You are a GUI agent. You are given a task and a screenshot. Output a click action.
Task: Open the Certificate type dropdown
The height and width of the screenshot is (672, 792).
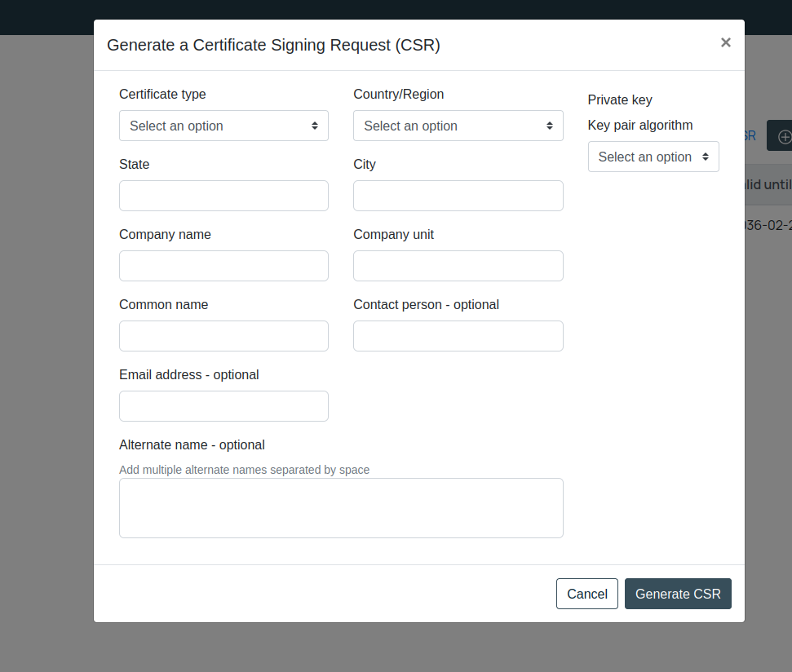(223, 126)
